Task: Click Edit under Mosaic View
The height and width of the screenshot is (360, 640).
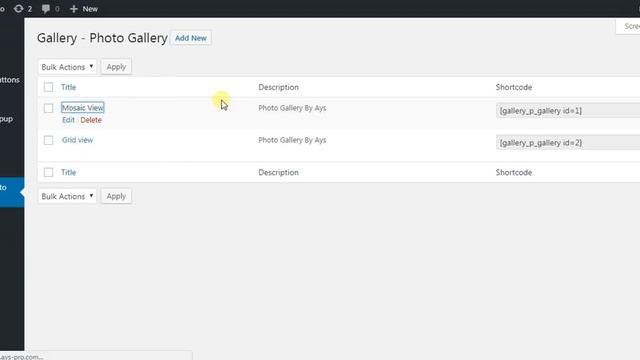Action: click(x=68, y=120)
